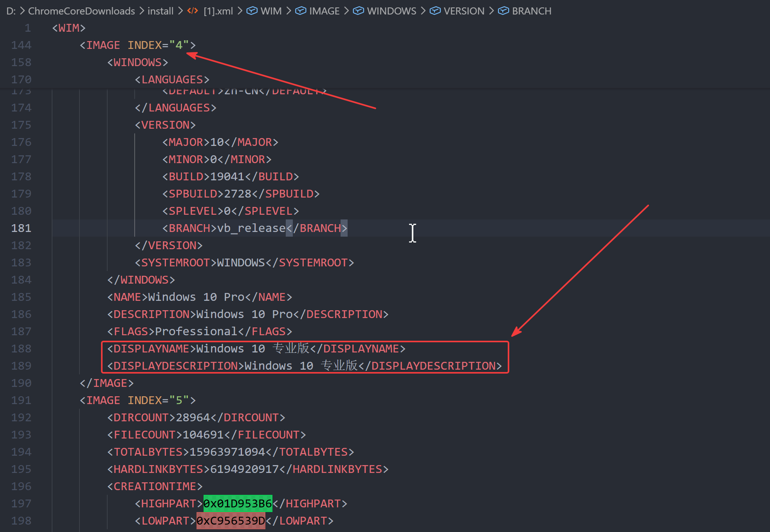Open the D: drive breadcrumb
The height and width of the screenshot is (532, 770).
point(11,11)
